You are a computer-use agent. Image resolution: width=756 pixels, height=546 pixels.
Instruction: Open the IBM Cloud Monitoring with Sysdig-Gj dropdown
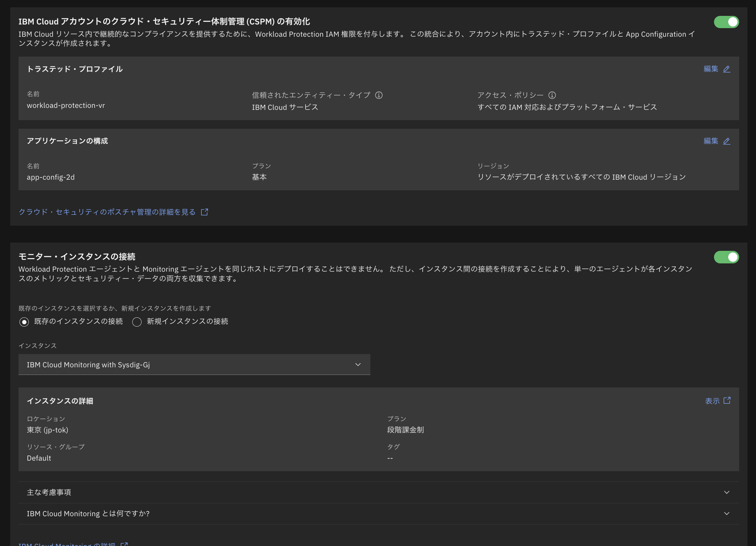(194, 365)
